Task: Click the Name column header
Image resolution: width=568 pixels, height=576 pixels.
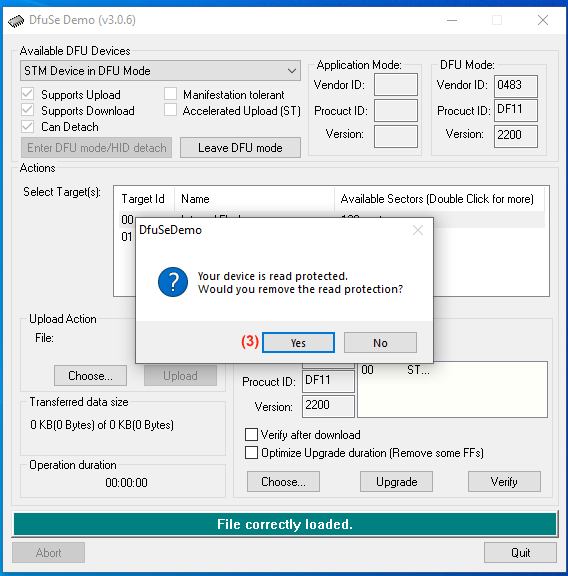Action: click(x=254, y=199)
